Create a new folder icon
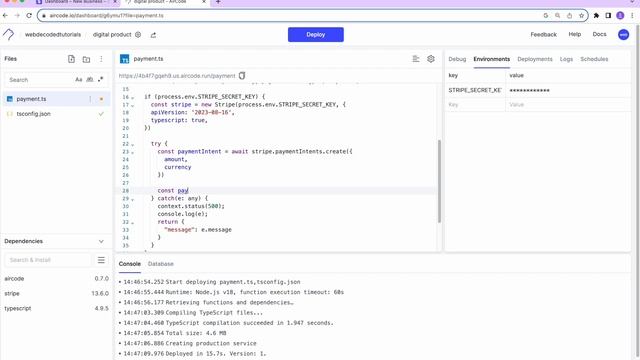Viewport: 640px width, 360px height. point(86,59)
